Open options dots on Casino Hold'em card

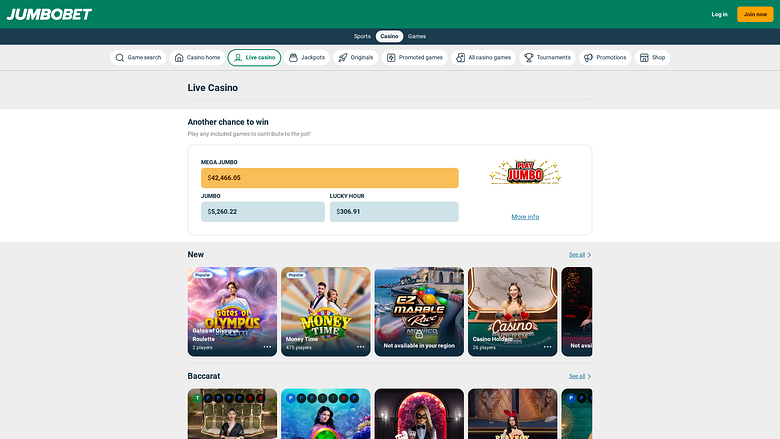click(x=548, y=347)
